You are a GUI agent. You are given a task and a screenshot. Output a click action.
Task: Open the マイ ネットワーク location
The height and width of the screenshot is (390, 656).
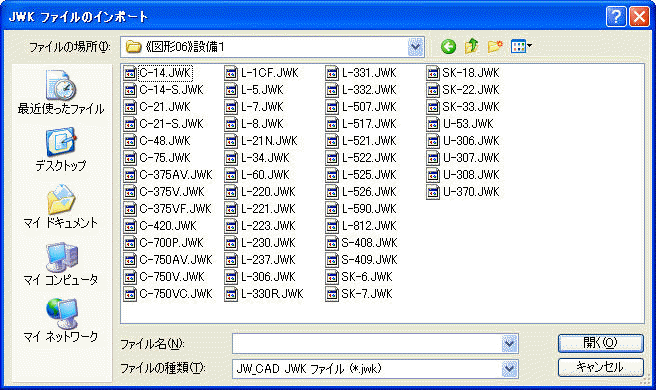pos(61,321)
